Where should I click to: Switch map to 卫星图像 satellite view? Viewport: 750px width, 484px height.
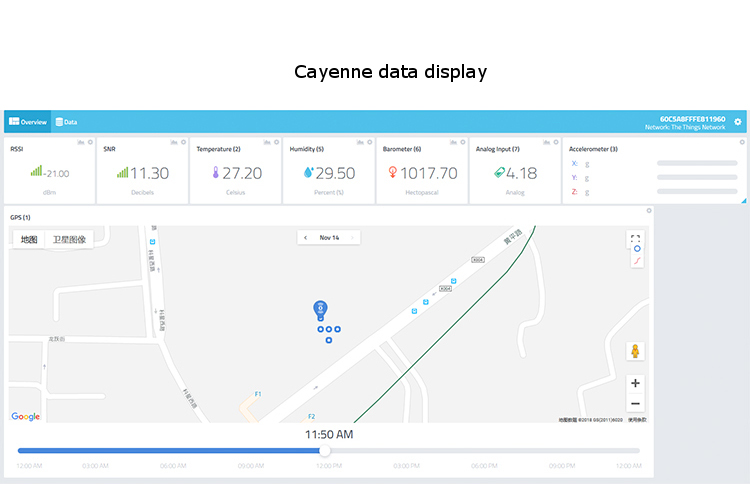pos(69,240)
